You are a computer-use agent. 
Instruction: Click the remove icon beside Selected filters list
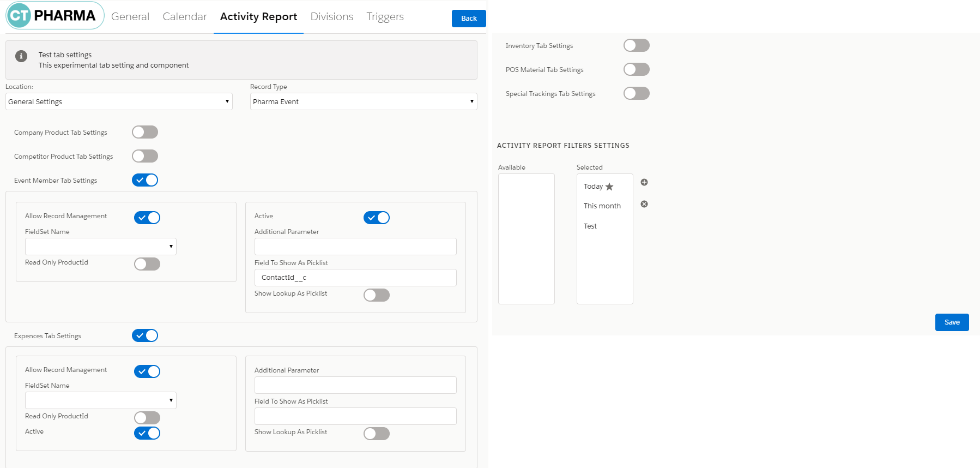[644, 204]
